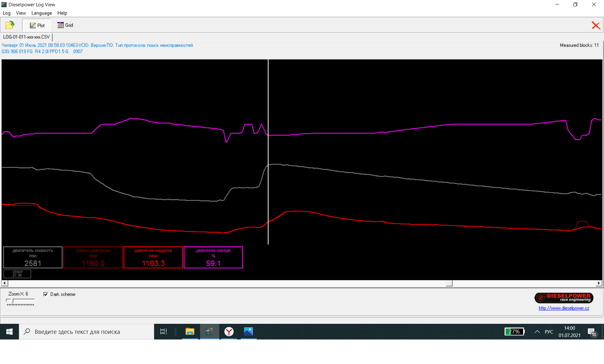Expand the system tray hidden icons chevron
The width and height of the screenshot is (604, 364).
537,332
